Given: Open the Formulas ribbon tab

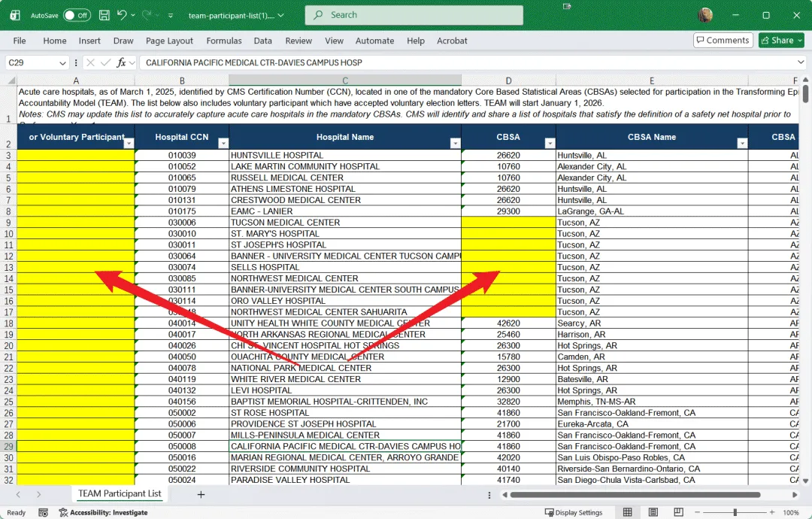Looking at the screenshot, I should coord(224,41).
